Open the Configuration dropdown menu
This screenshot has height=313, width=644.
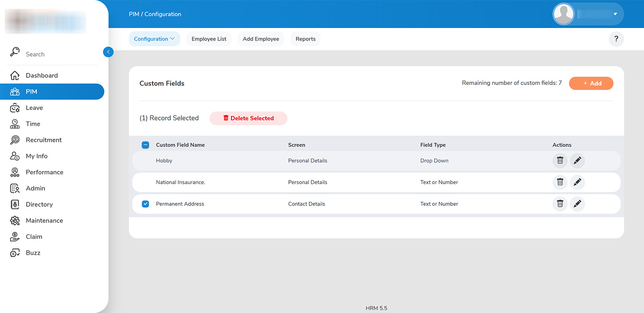[154, 39]
